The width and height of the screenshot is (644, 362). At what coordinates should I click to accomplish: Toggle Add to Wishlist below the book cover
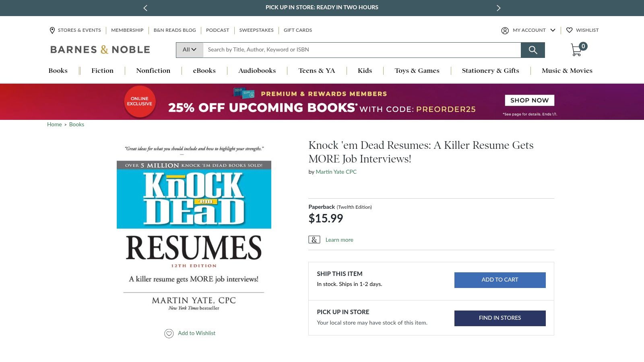pos(190,333)
